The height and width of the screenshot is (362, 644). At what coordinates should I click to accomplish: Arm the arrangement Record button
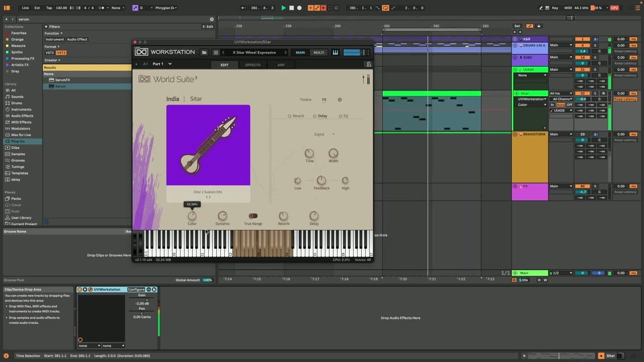click(299, 8)
